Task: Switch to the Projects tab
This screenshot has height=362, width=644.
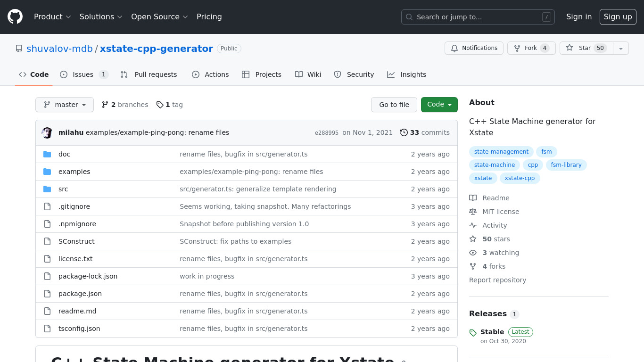Action: (262, 74)
